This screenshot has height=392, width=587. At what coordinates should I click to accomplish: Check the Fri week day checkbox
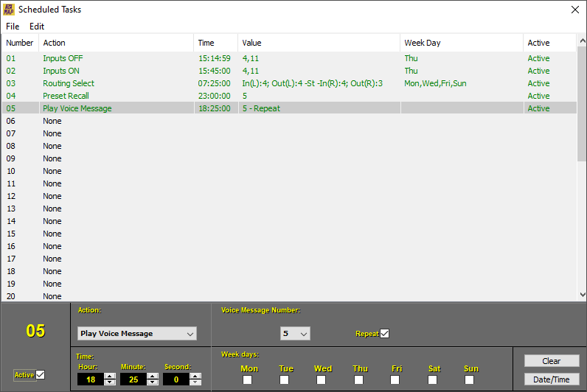pyautogui.click(x=395, y=380)
